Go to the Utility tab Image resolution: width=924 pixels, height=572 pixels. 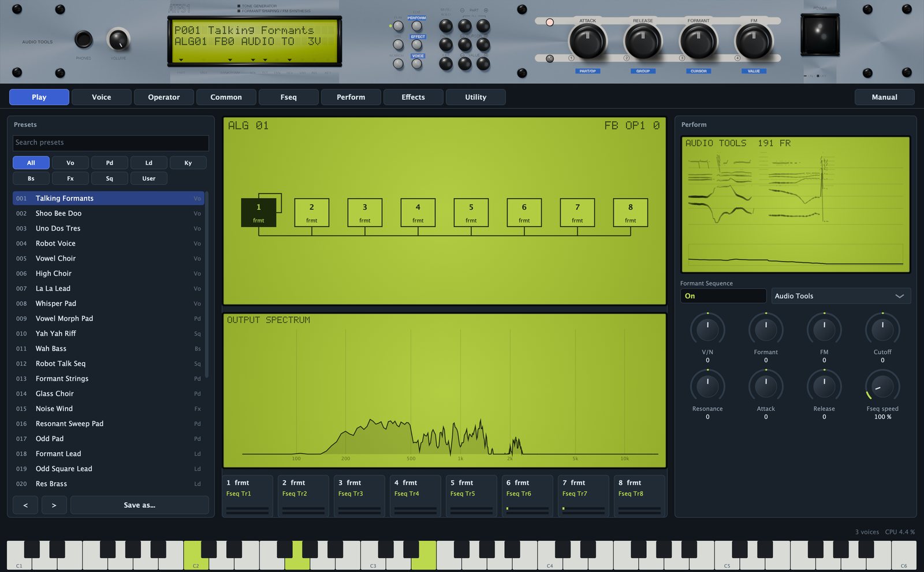(476, 97)
